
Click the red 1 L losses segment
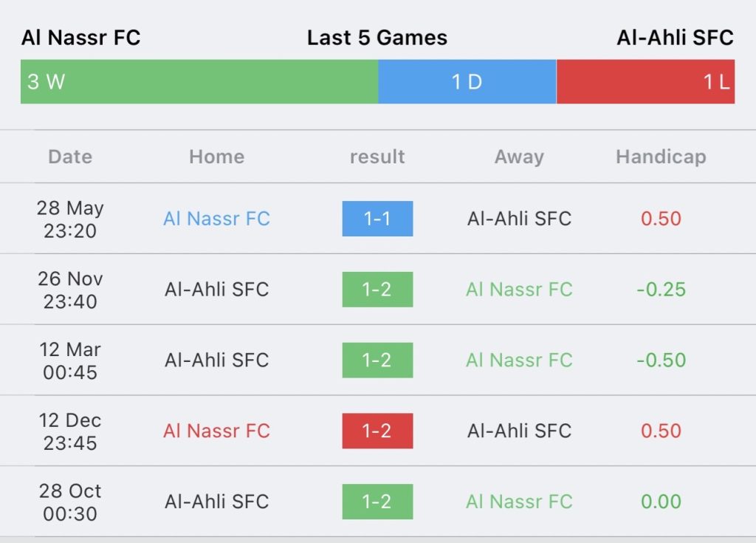[x=645, y=81]
